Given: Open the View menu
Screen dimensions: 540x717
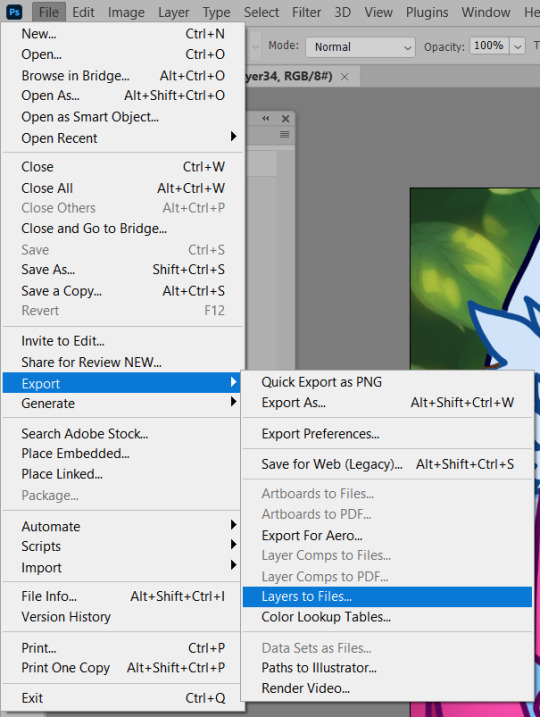Looking at the screenshot, I should (x=378, y=12).
